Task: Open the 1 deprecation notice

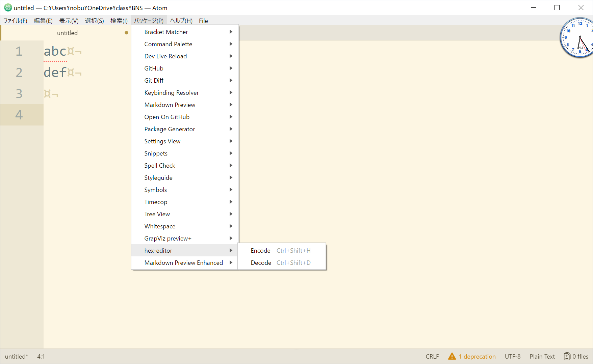Action: coord(477,356)
